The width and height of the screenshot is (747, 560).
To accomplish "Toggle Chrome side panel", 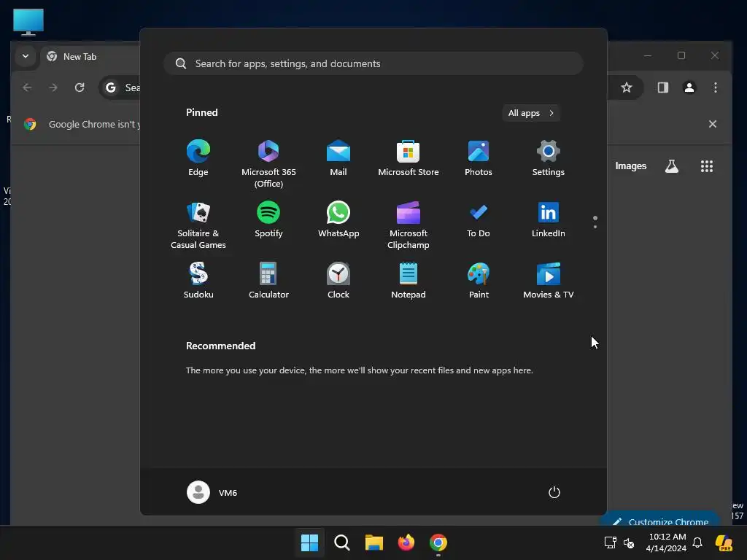I will [662, 87].
